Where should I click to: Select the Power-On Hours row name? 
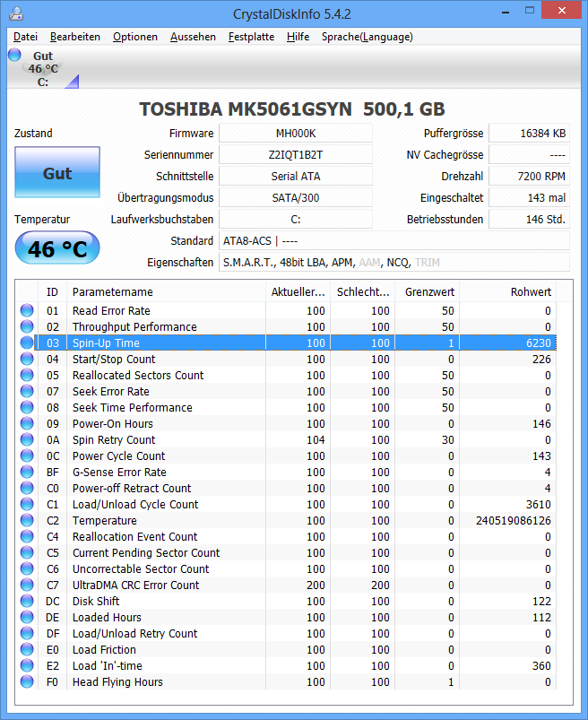click(112, 424)
